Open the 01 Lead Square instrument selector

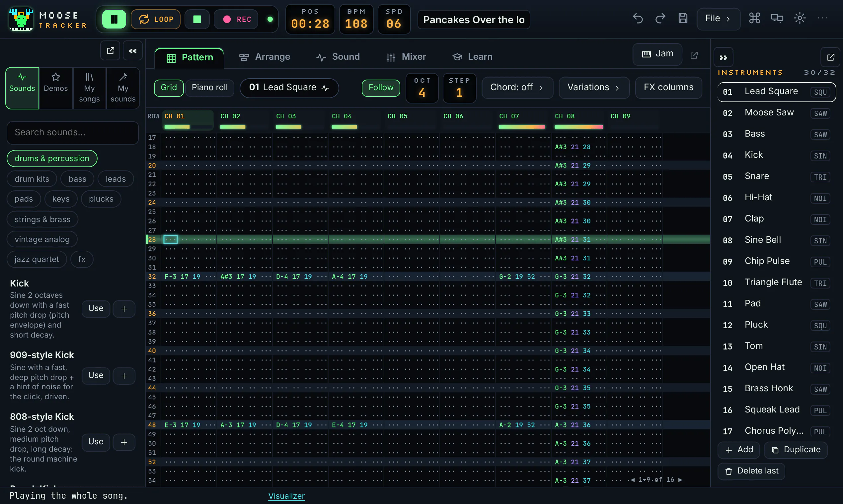tap(289, 88)
